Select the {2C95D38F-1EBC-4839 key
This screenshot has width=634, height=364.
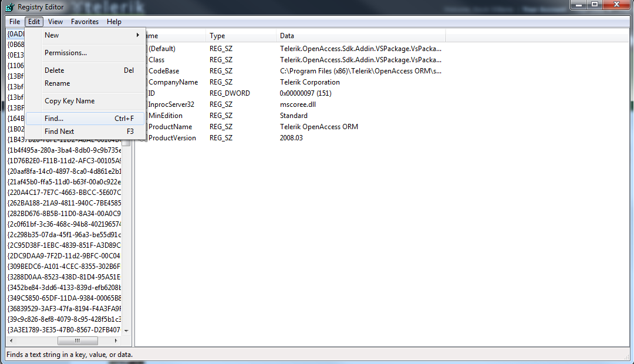[65, 245]
